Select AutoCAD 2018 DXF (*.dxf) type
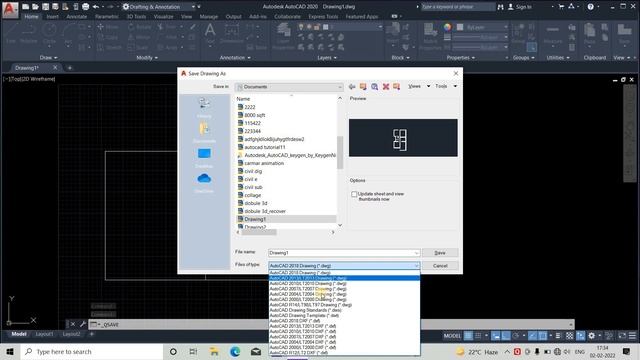Screen dimensions: 640x360 point(344,321)
